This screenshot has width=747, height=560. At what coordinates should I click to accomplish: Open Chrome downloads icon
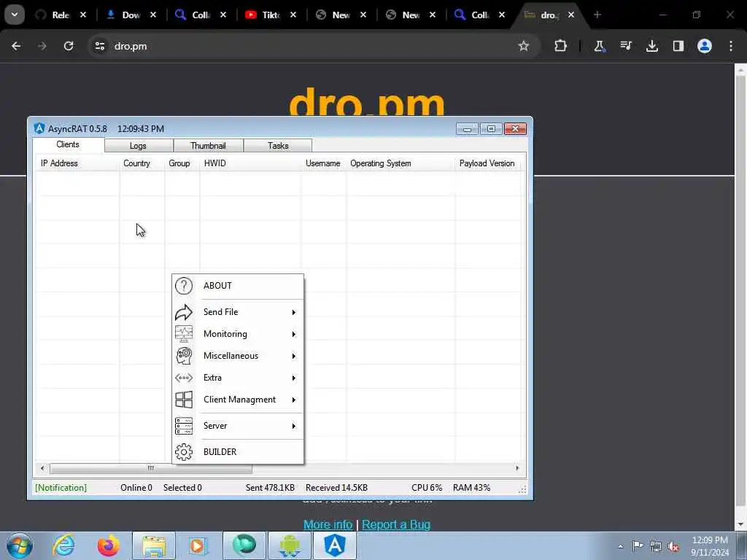click(x=651, y=46)
